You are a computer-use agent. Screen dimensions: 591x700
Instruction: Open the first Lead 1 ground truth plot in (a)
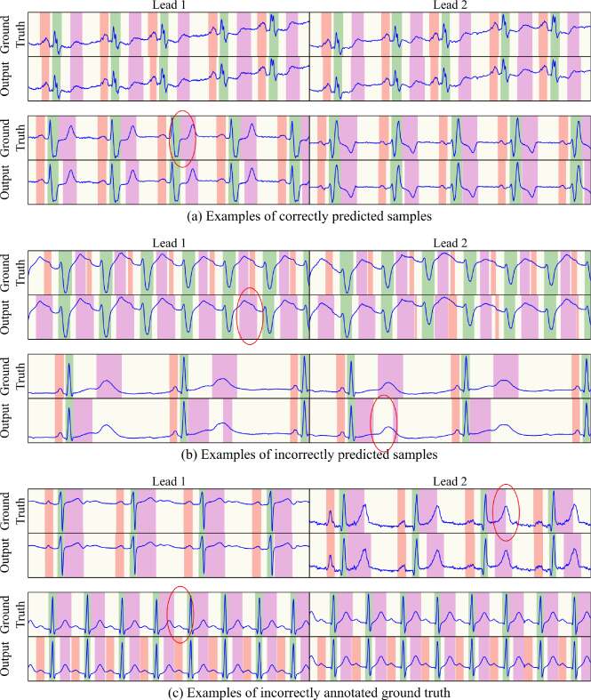click(x=169, y=35)
